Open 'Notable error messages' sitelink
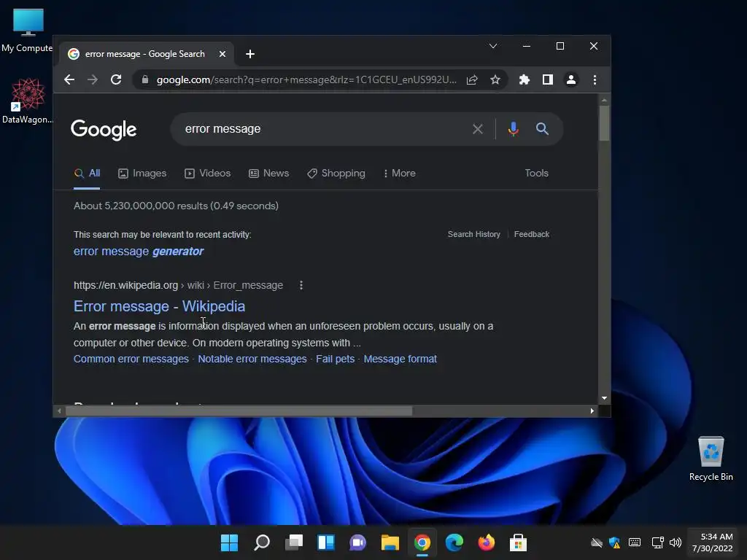Image resolution: width=747 pixels, height=560 pixels. 252,359
